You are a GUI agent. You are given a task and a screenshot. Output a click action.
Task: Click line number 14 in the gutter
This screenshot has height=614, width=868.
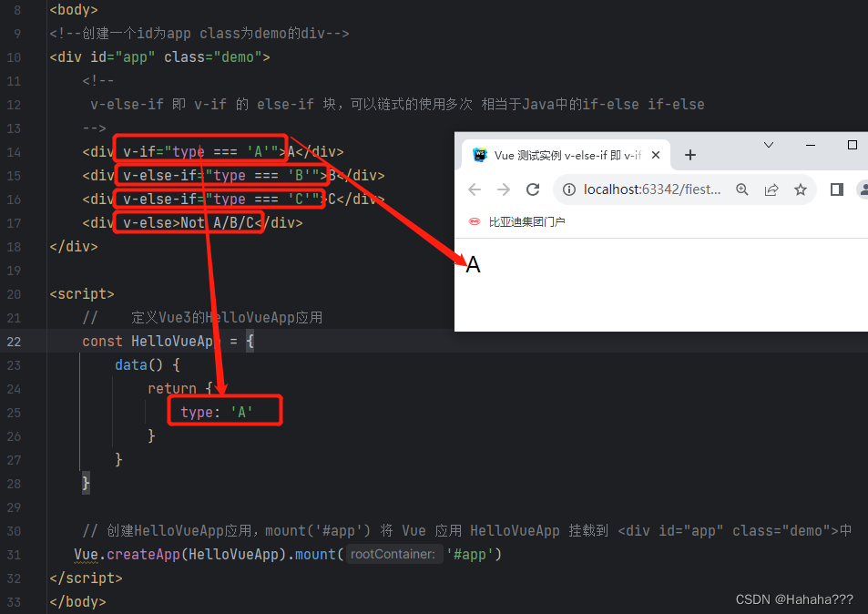(14, 152)
